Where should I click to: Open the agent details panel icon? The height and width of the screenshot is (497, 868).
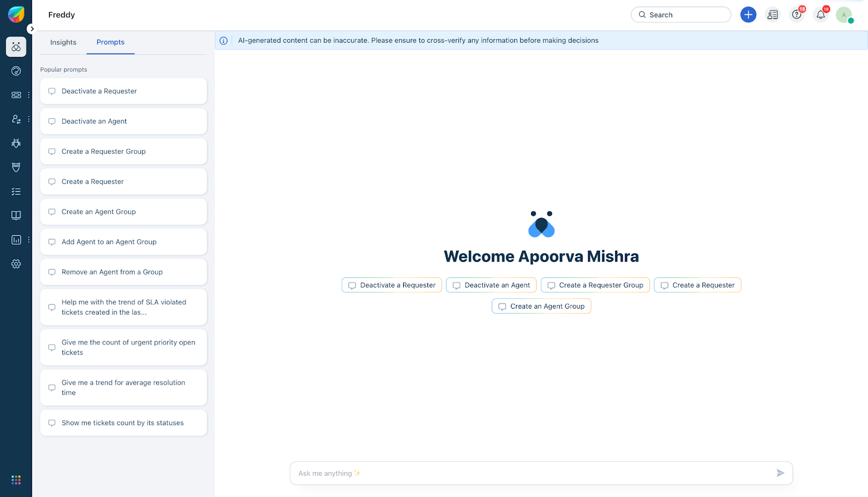pyautogui.click(x=773, y=15)
